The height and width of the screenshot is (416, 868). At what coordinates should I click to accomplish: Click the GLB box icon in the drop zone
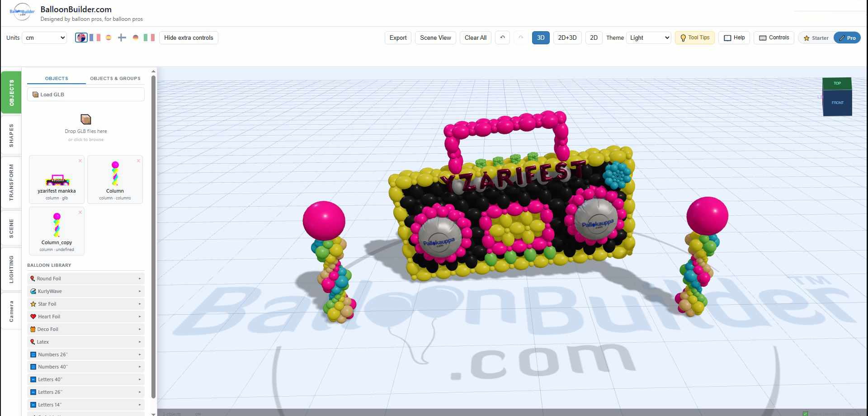85,119
